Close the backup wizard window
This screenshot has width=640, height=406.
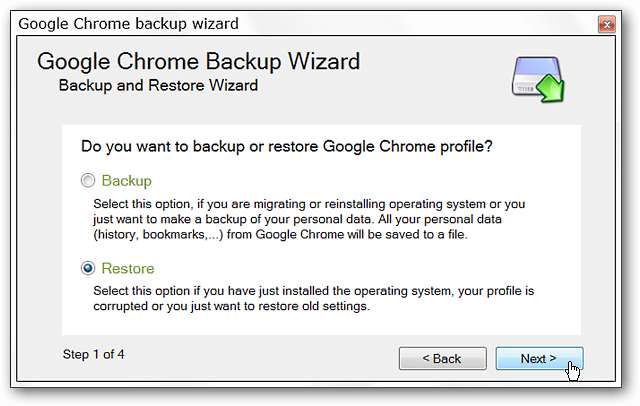[x=606, y=21]
